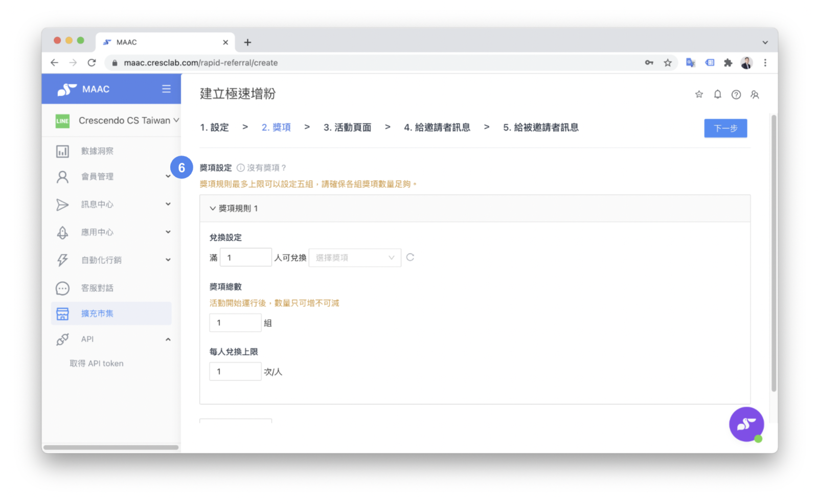Screen dimensions: 818x504
Task: Expand the 會員管理 submenu chevron
Action: (x=168, y=176)
